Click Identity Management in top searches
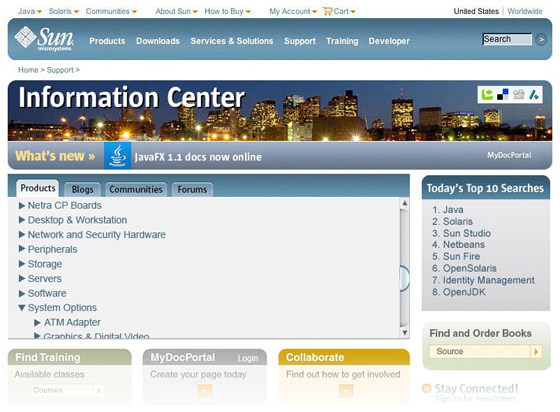 pyautogui.click(x=489, y=280)
